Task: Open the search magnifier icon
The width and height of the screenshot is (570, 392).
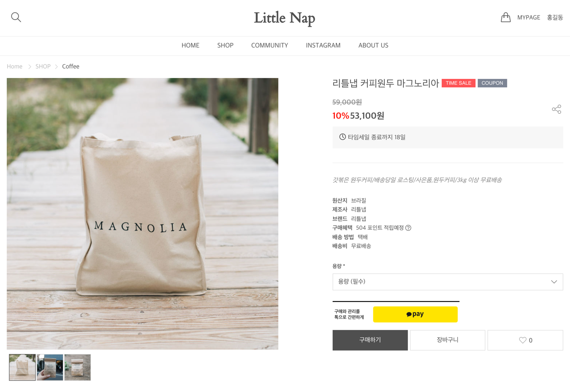Action: click(16, 17)
